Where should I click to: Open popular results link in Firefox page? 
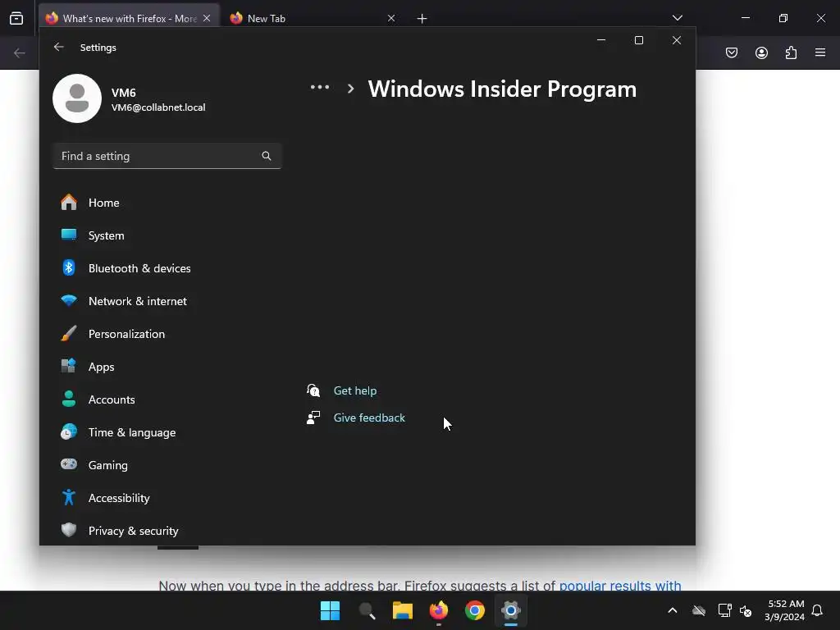pos(620,585)
